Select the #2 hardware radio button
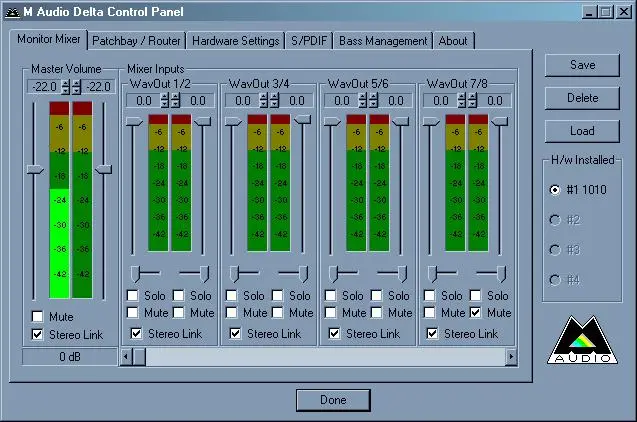The height and width of the screenshot is (422, 637). click(555, 220)
